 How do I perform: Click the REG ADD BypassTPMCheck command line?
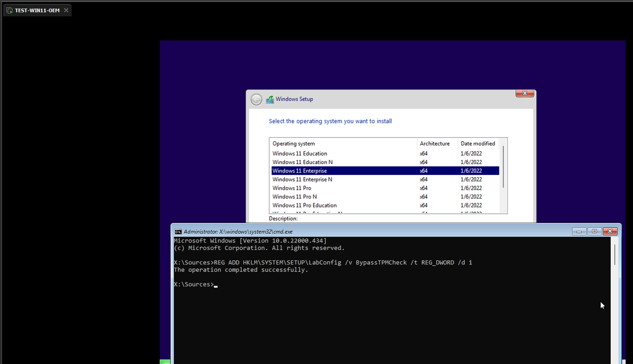(323, 263)
